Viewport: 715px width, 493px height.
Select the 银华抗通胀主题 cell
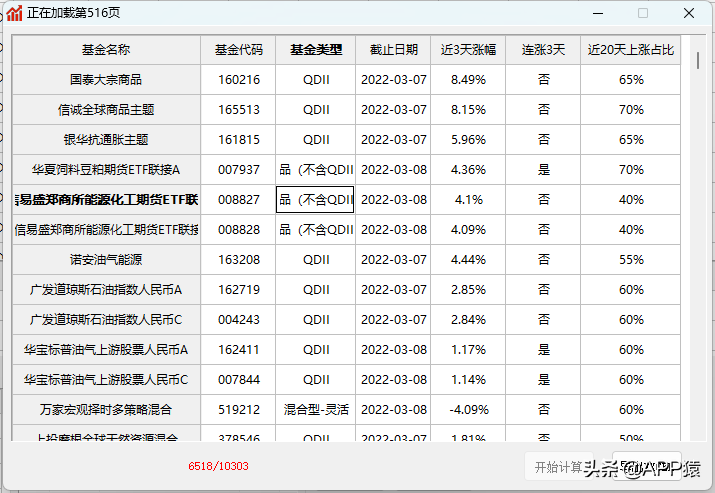coord(106,140)
